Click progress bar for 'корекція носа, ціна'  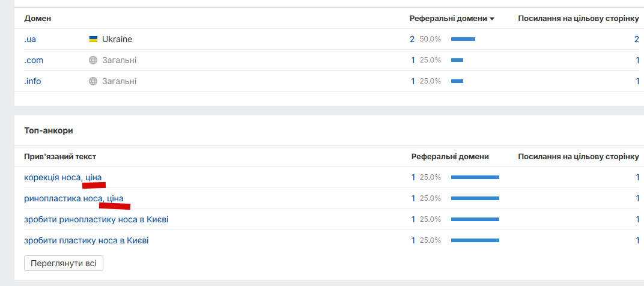pyautogui.click(x=475, y=177)
